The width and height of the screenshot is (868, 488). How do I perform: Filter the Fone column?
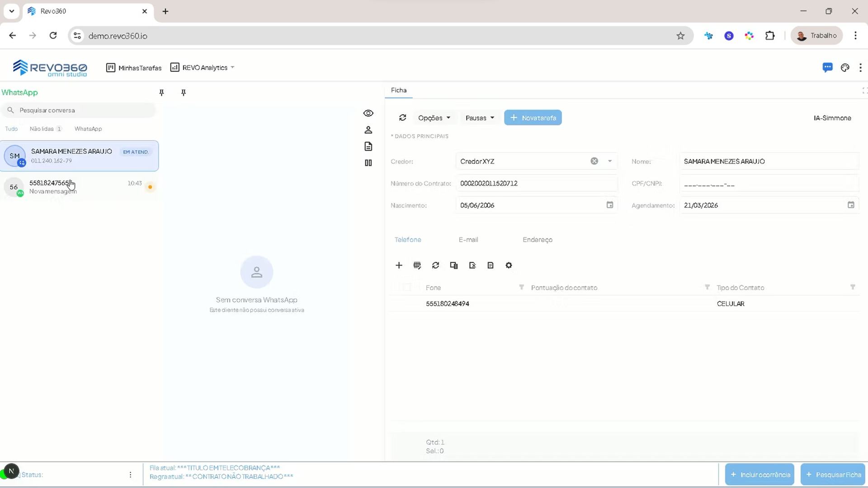(521, 287)
